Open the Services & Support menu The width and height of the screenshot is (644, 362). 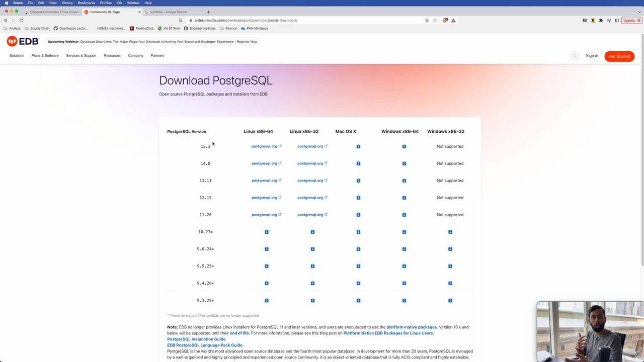(x=81, y=56)
